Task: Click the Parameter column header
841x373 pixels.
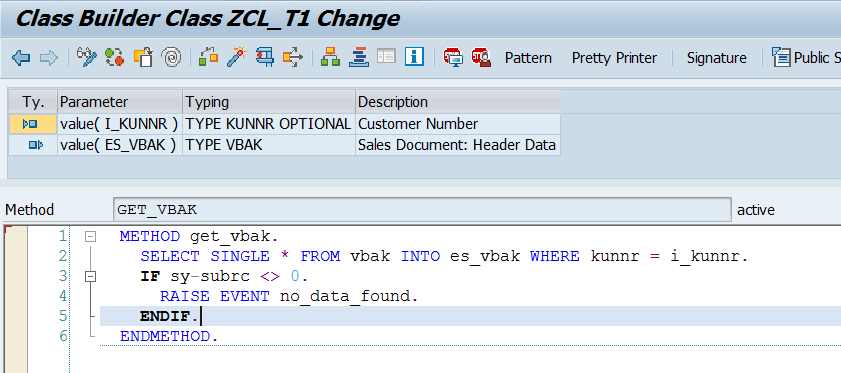Action: (x=120, y=102)
